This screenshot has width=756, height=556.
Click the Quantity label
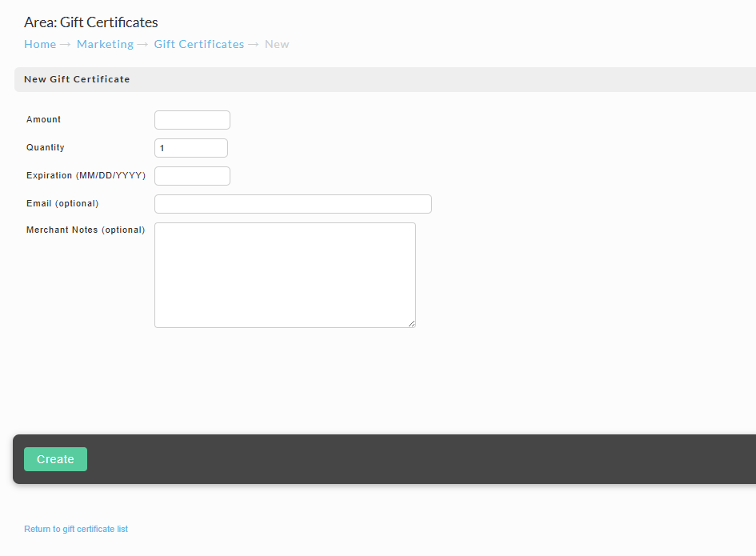(46, 147)
